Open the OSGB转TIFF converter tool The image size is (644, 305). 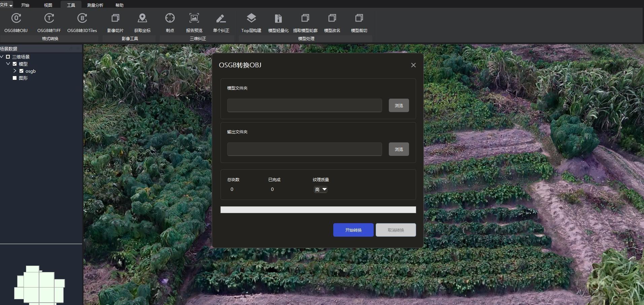pos(49,19)
